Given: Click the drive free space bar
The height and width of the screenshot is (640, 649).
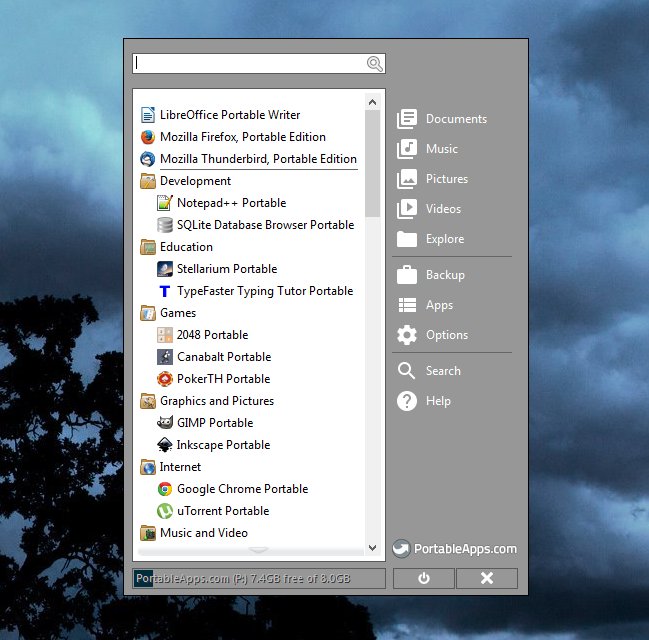Looking at the screenshot, I should pos(259,578).
